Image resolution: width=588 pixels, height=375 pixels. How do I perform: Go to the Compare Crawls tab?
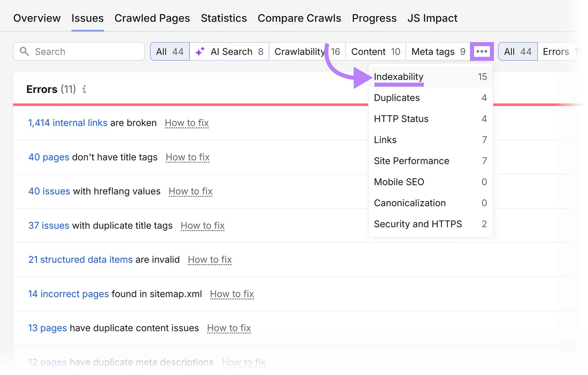[299, 18]
